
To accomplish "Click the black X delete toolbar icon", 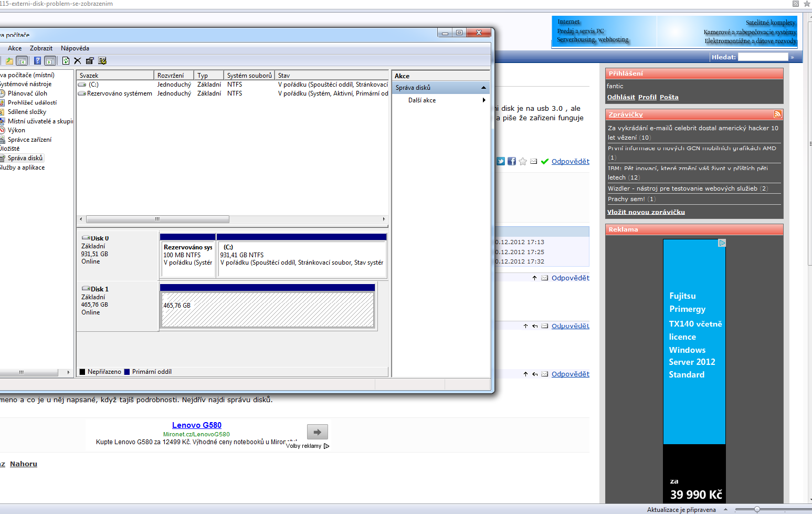I will click(x=78, y=61).
